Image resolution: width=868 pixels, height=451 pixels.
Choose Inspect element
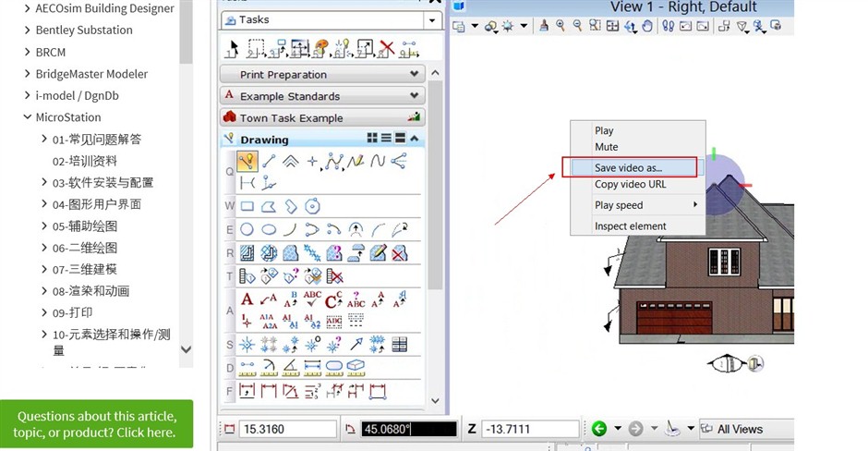pyautogui.click(x=638, y=226)
